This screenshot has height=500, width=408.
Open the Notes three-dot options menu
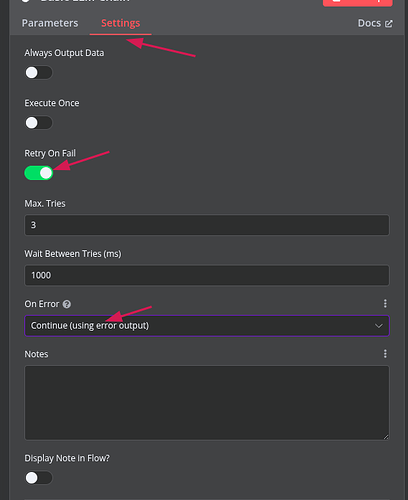point(385,354)
